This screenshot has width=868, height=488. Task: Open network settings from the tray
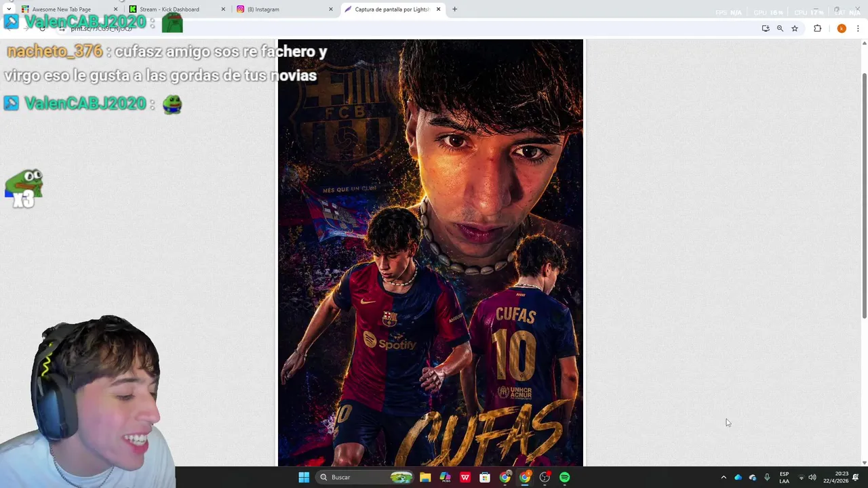pyautogui.click(x=801, y=477)
